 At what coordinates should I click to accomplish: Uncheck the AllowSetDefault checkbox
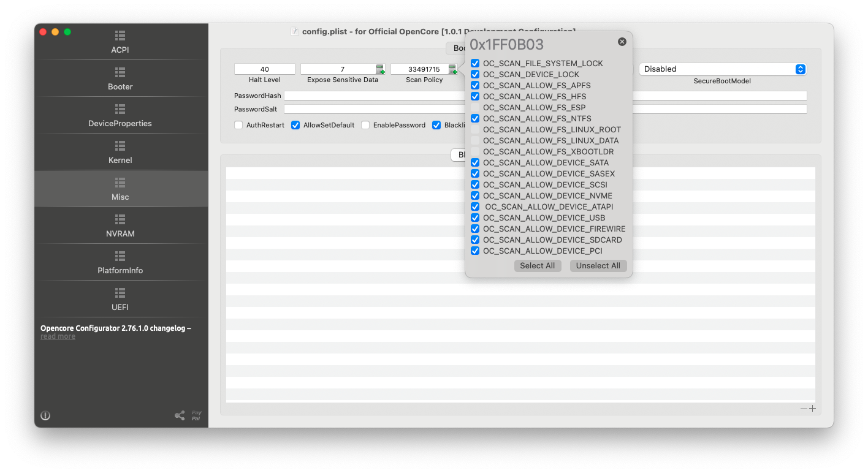pyautogui.click(x=295, y=125)
